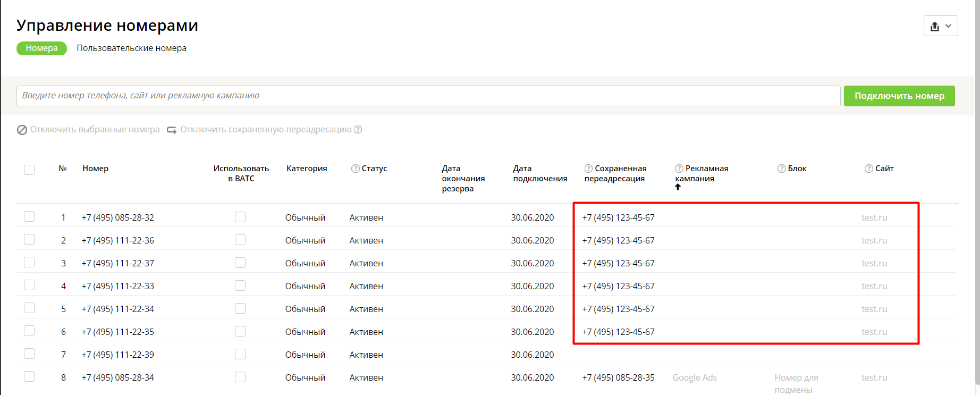
Task: Click help icon beside Рекламная кампания
Action: pyautogui.click(x=679, y=169)
